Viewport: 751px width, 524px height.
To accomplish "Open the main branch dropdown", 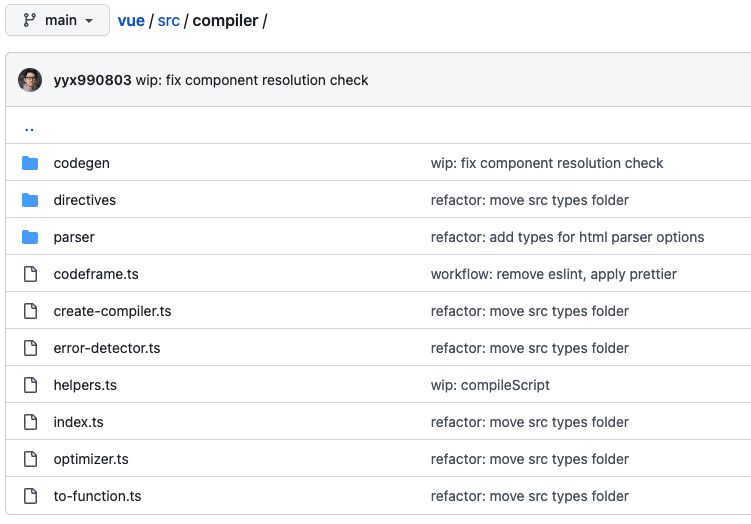I will coord(57,20).
